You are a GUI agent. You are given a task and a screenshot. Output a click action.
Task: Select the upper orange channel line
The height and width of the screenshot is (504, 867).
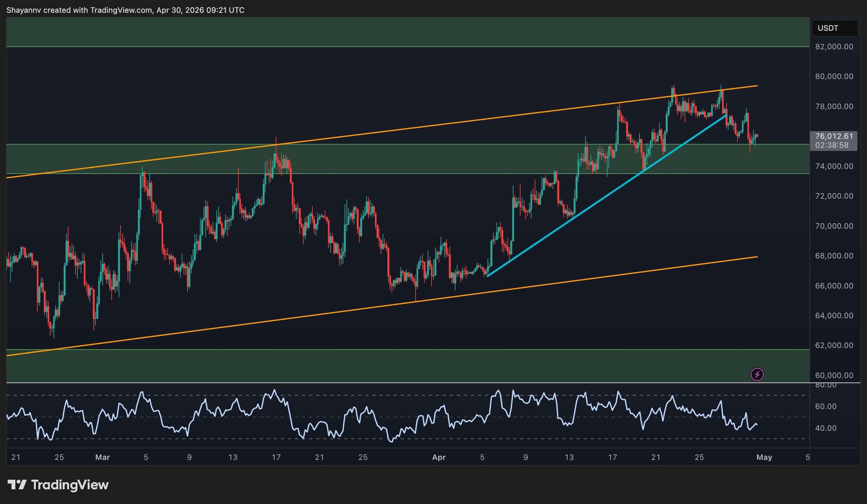[x=413, y=128]
